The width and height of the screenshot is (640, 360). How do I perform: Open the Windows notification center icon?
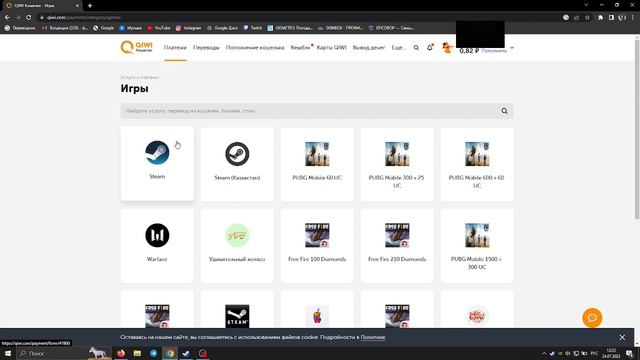pyautogui.click(x=630, y=353)
